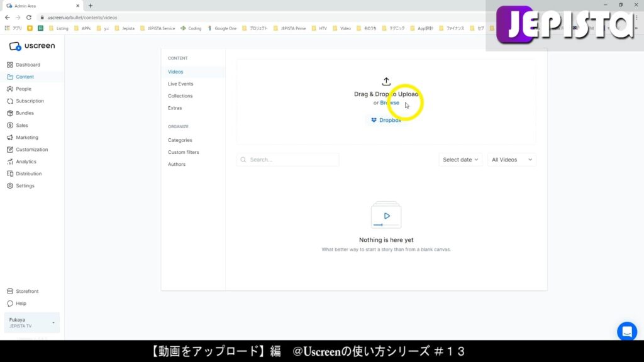Select the Admin Area browser tab
The width and height of the screenshot is (644, 362).
[41, 6]
